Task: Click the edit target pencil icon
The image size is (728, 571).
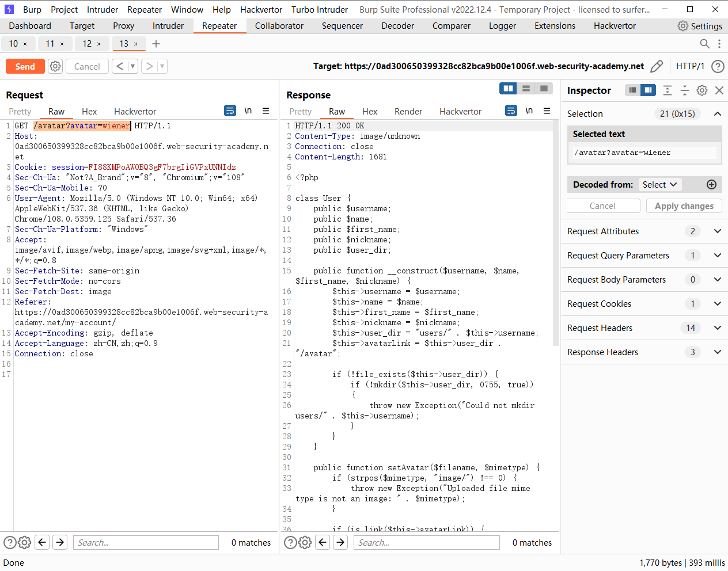Action: click(657, 66)
